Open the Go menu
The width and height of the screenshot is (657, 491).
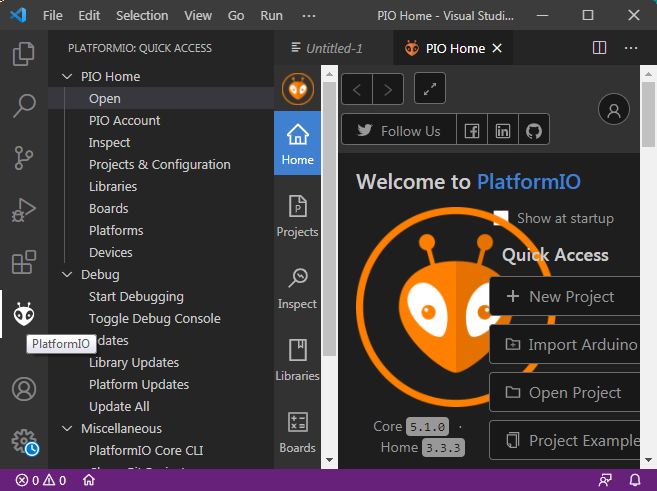click(236, 16)
